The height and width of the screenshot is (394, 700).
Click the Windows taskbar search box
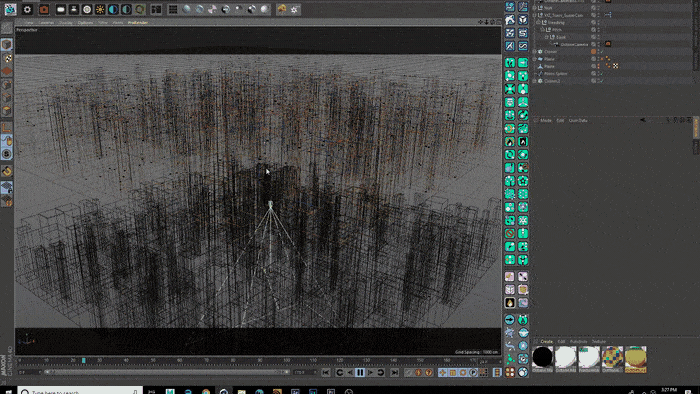coord(80,391)
